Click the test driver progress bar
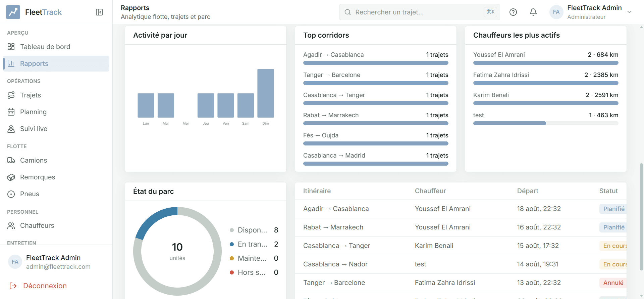644x299 pixels. pos(546,123)
